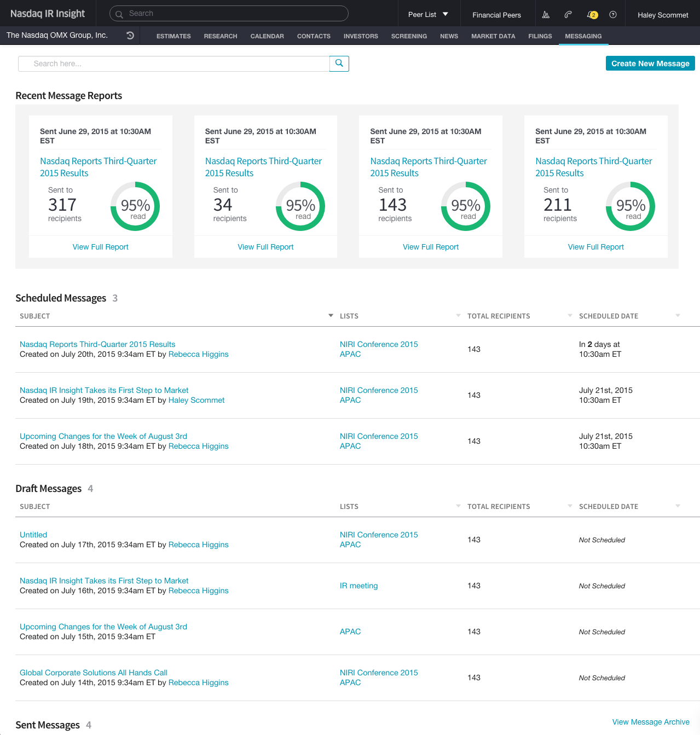
Task: Open scheduled 'Upcoming Changes for the Week' message
Action: 103,436
